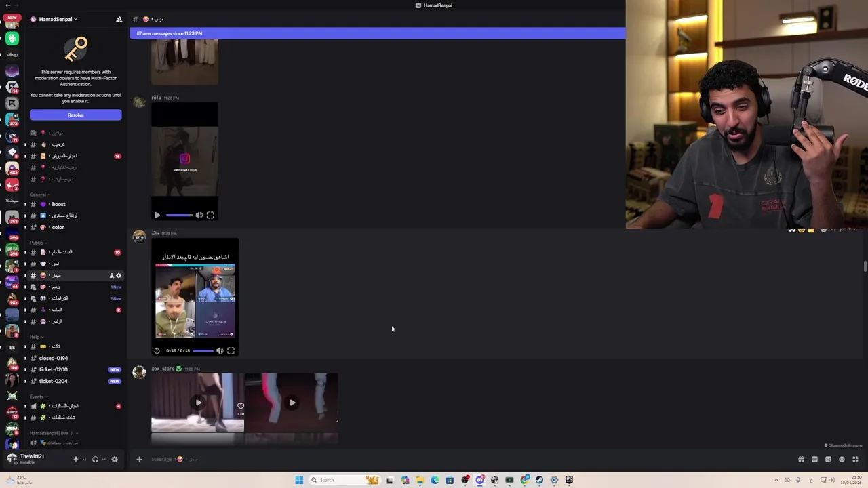Favorite the first xox_stars video with heart icon

(x=241, y=407)
